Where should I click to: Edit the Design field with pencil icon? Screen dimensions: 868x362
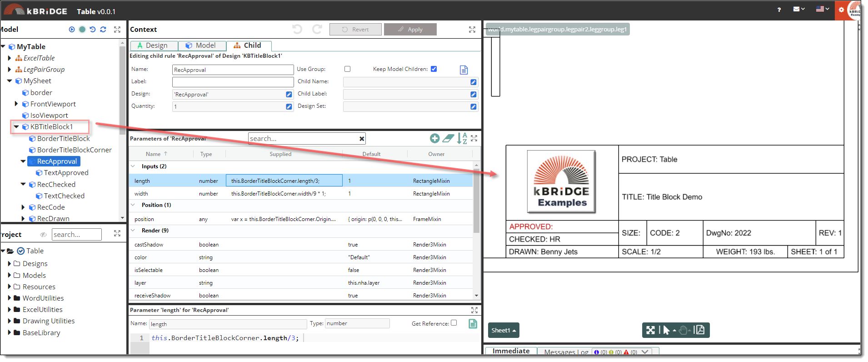(289, 95)
